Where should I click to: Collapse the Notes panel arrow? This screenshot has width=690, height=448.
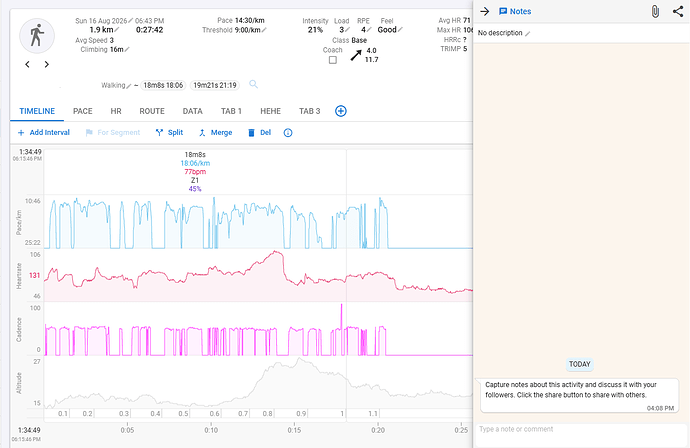[x=484, y=11]
